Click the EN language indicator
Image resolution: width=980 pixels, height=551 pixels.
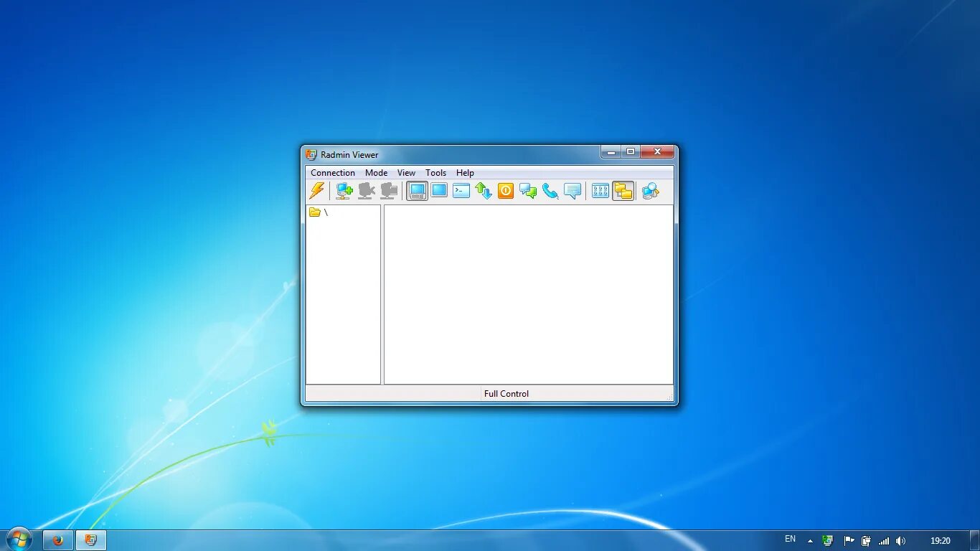tap(790, 539)
